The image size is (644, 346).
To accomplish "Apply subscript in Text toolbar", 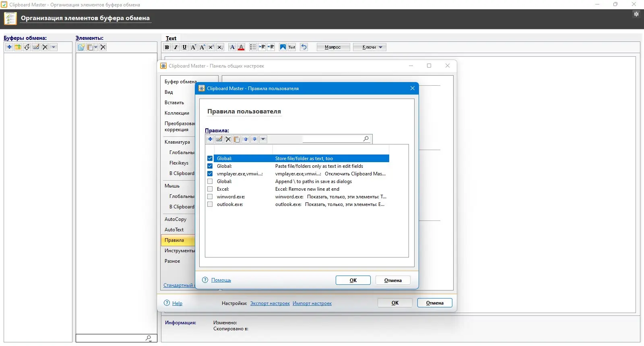I will coord(220,47).
